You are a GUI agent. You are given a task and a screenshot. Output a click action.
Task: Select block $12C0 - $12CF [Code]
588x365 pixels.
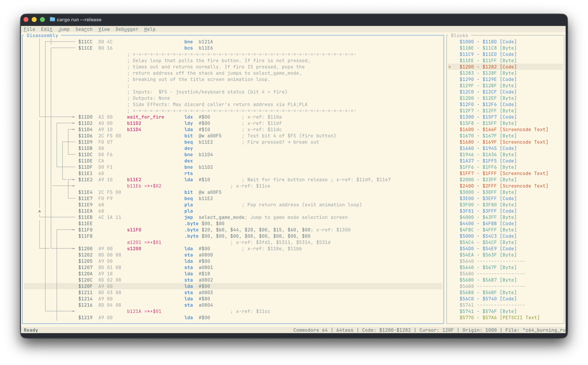click(488, 92)
